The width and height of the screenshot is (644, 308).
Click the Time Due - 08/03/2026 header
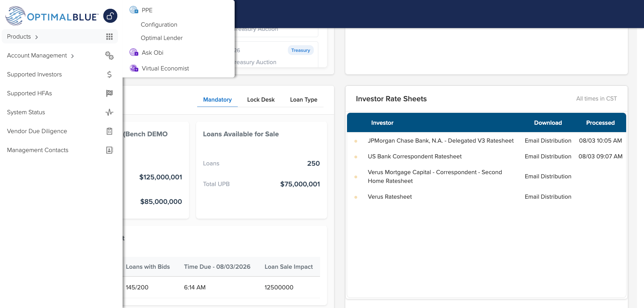pyautogui.click(x=217, y=267)
